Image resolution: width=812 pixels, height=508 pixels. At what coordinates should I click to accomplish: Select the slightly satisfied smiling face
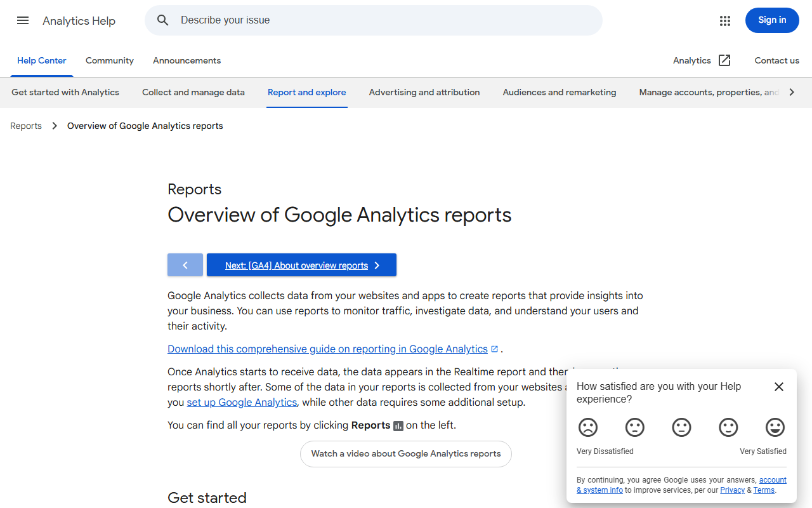[728, 427]
